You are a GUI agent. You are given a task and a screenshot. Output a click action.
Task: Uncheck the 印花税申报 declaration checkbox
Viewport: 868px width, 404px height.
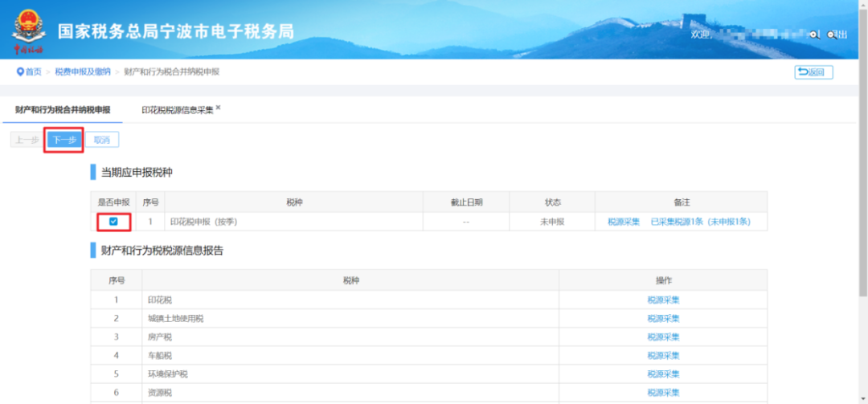click(113, 222)
